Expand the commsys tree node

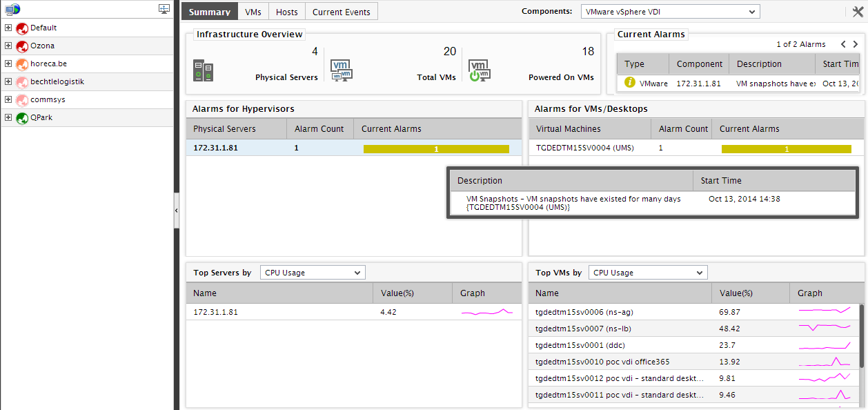pos(8,99)
